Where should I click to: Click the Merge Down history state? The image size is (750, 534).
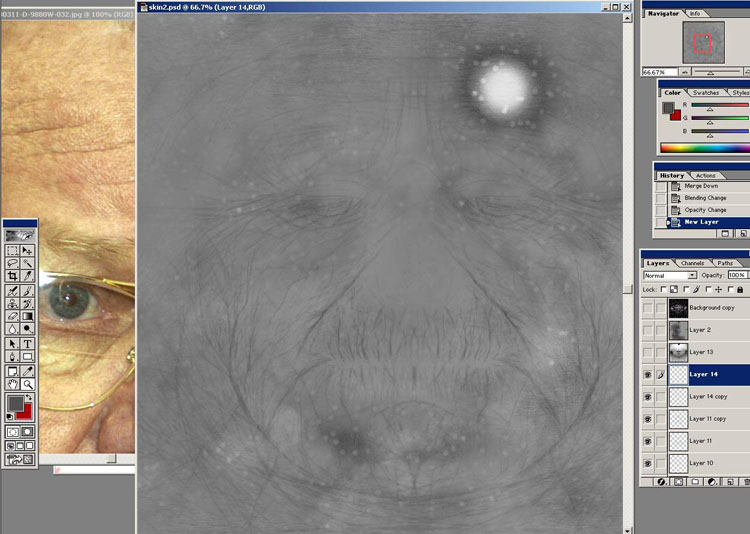(x=700, y=186)
